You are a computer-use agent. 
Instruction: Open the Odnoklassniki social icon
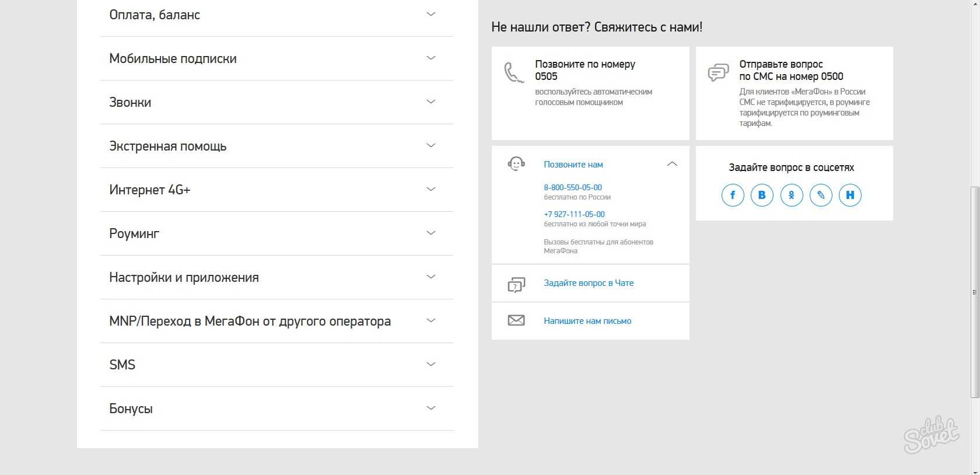[792, 195]
